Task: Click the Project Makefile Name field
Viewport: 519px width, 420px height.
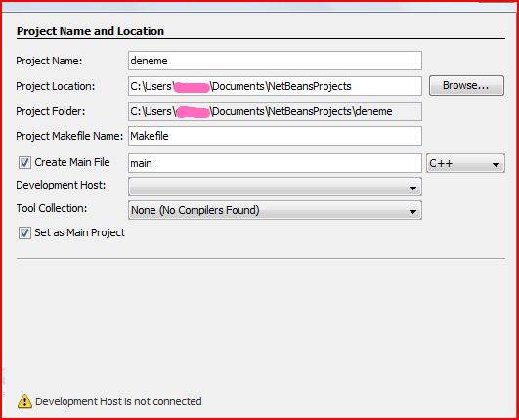Action: pyautogui.click(x=275, y=136)
